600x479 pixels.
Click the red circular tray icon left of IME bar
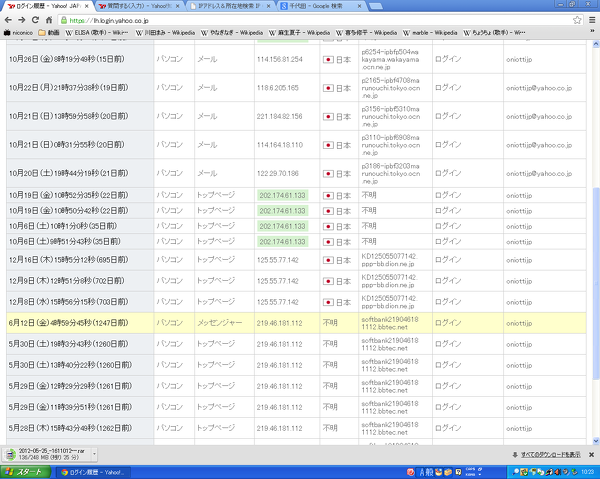point(411,472)
